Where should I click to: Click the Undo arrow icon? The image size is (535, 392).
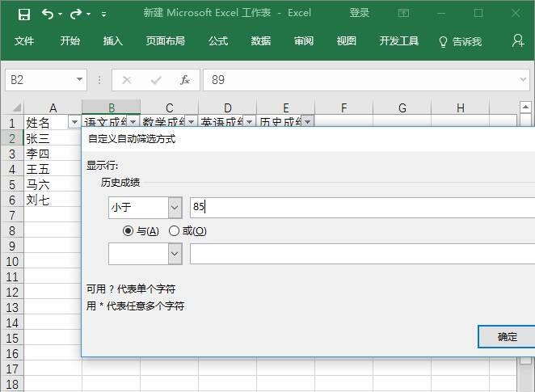(47, 14)
